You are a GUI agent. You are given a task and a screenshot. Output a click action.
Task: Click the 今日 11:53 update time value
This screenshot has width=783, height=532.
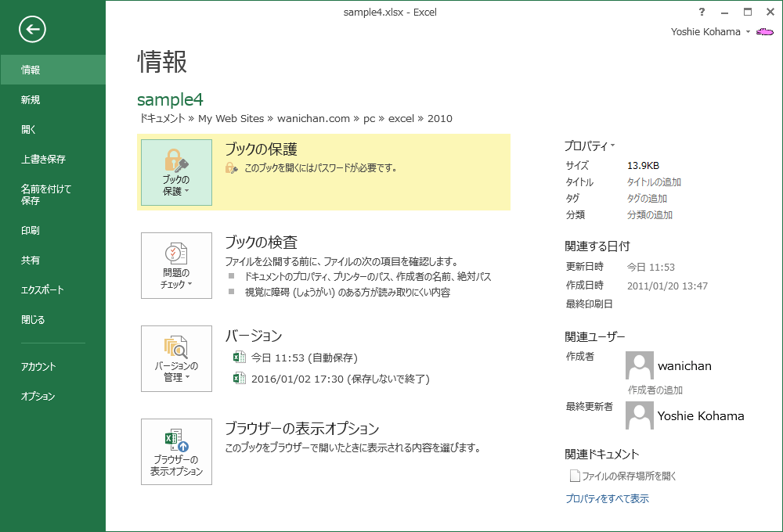651,267
